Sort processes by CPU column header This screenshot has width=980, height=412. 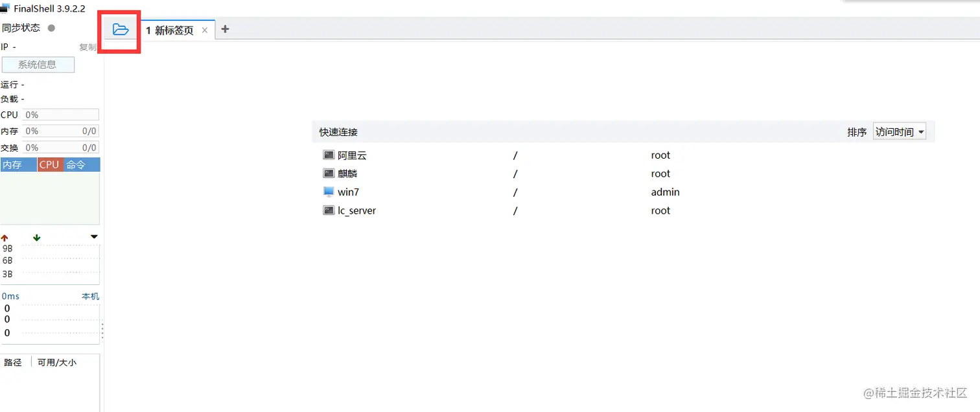coord(50,165)
